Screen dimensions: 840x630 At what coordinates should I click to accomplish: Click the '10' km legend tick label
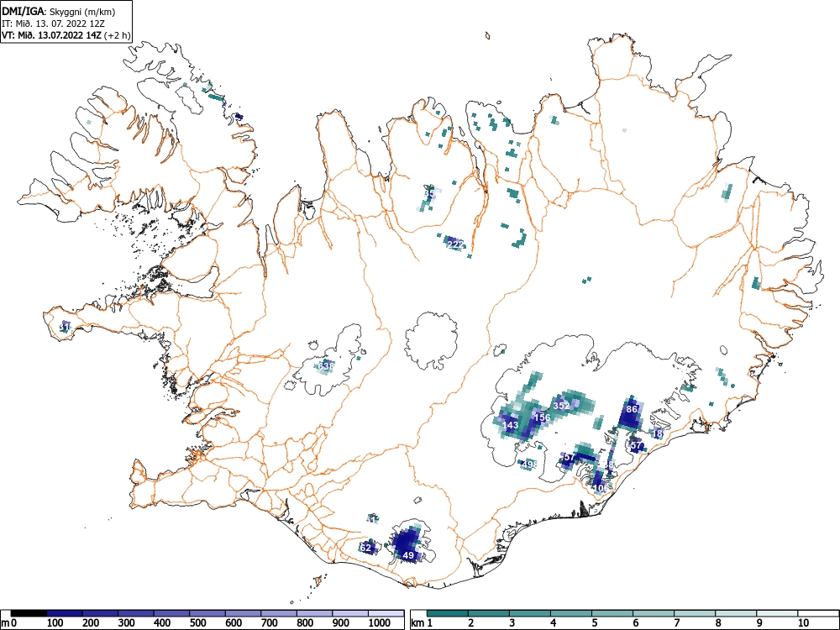pyautogui.click(x=802, y=622)
